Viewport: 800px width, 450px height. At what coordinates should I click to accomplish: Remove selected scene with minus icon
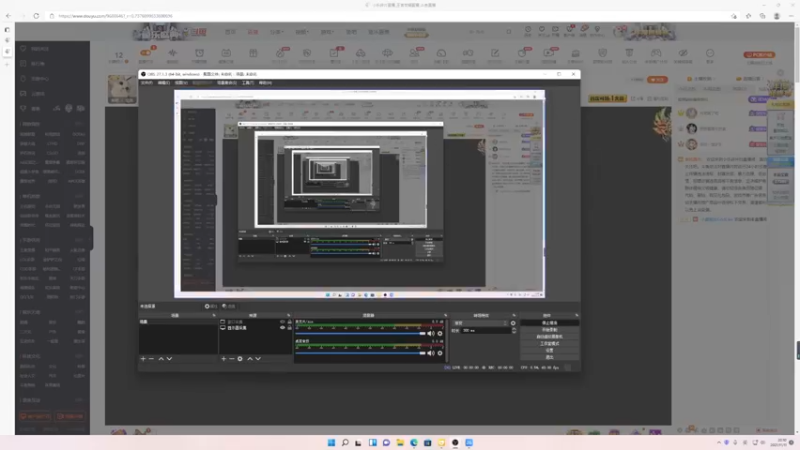click(151, 359)
